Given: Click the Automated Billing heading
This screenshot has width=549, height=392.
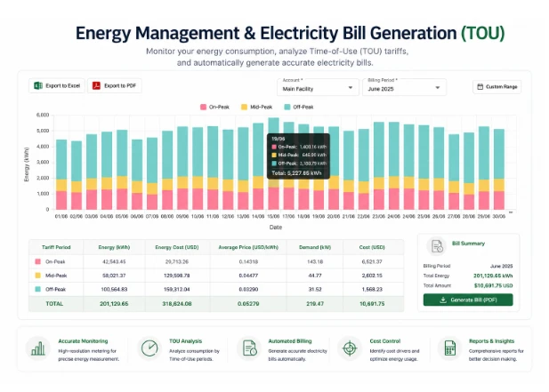Looking at the screenshot, I should point(290,341).
